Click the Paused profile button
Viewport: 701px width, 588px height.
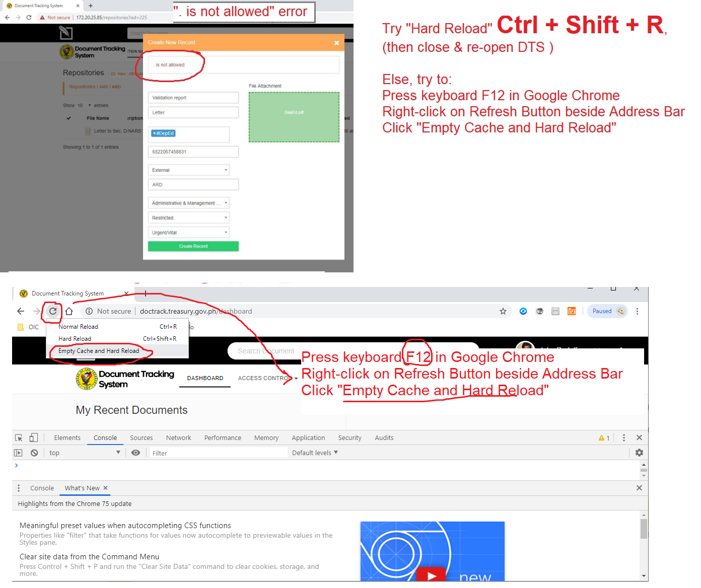[x=607, y=311]
